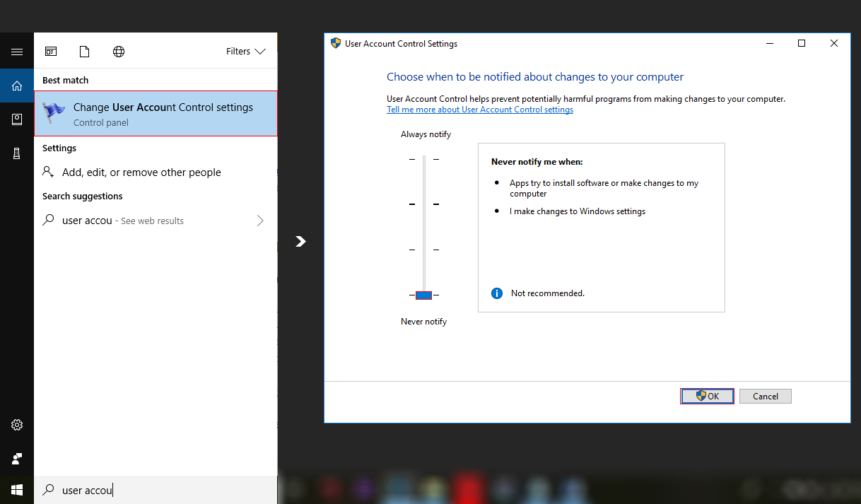Click the 'Search suggestions' section header
The height and width of the screenshot is (504, 861).
click(83, 197)
